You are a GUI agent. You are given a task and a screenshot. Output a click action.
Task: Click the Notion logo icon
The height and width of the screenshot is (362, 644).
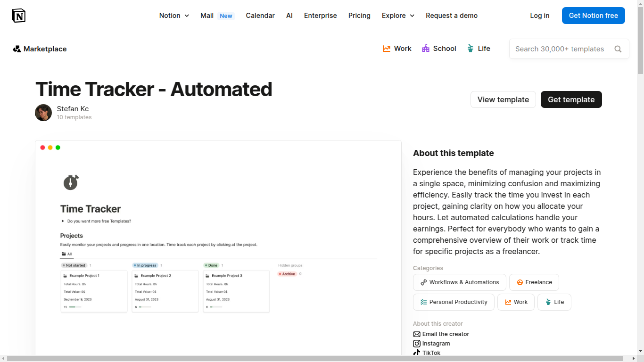pyautogui.click(x=18, y=16)
